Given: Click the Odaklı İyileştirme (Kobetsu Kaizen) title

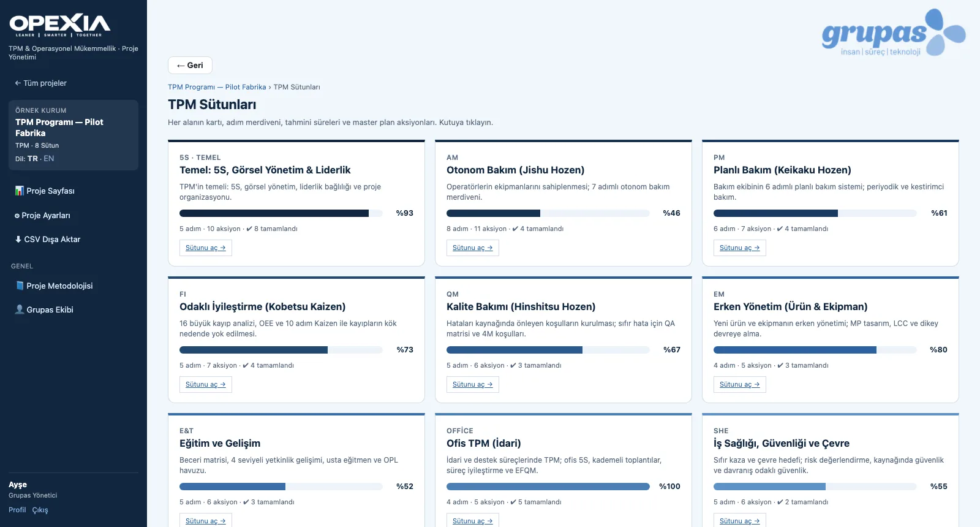Looking at the screenshot, I should click(x=262, y=306).
